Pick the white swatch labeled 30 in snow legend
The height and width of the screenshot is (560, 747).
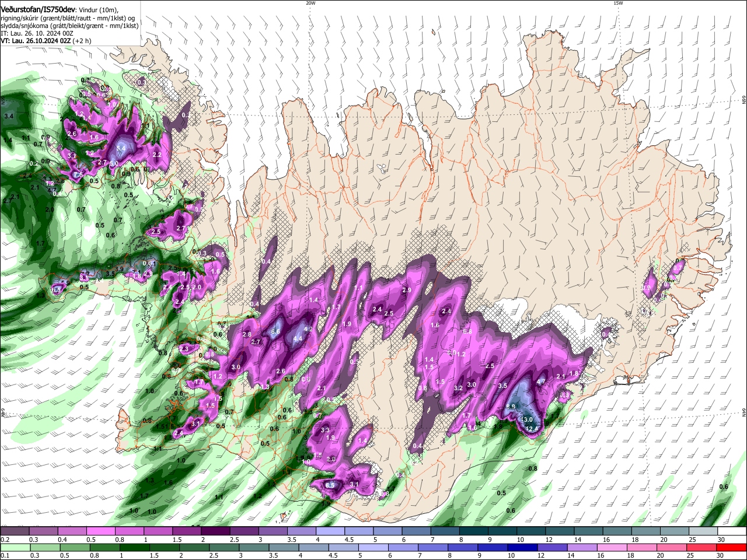click(x=732, y=531)
